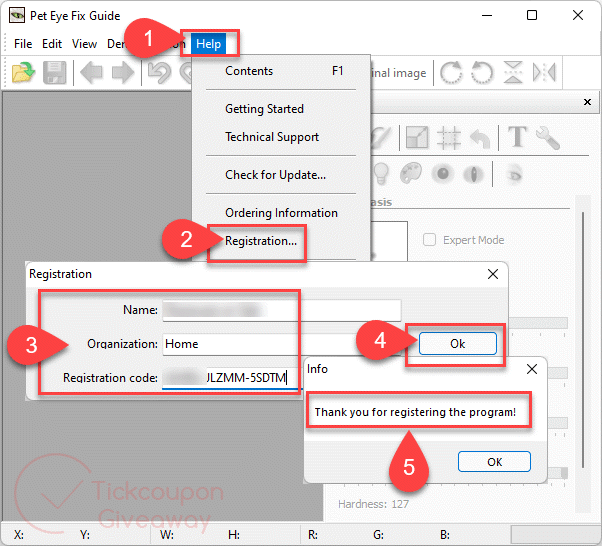
Task: Select the round pupil eye tool icon
Action: (443, 174)
